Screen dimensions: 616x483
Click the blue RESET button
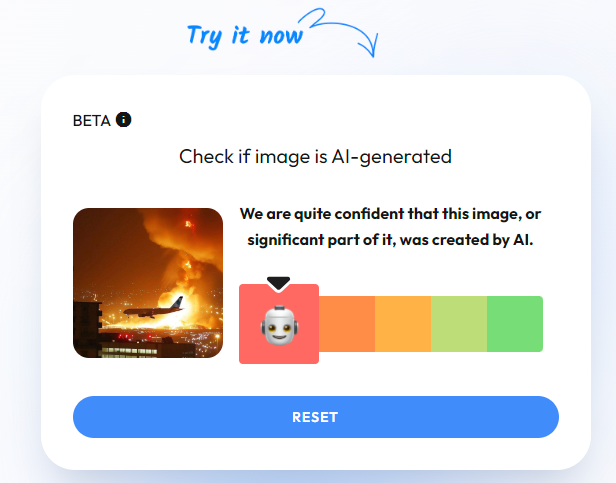pos(316,417)
